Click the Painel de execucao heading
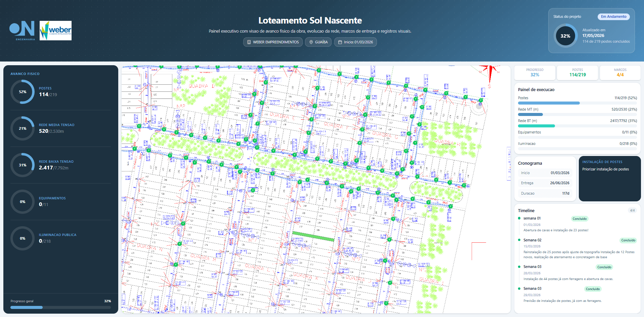Viewport: 644px width, 317px height. pos(536,90)
